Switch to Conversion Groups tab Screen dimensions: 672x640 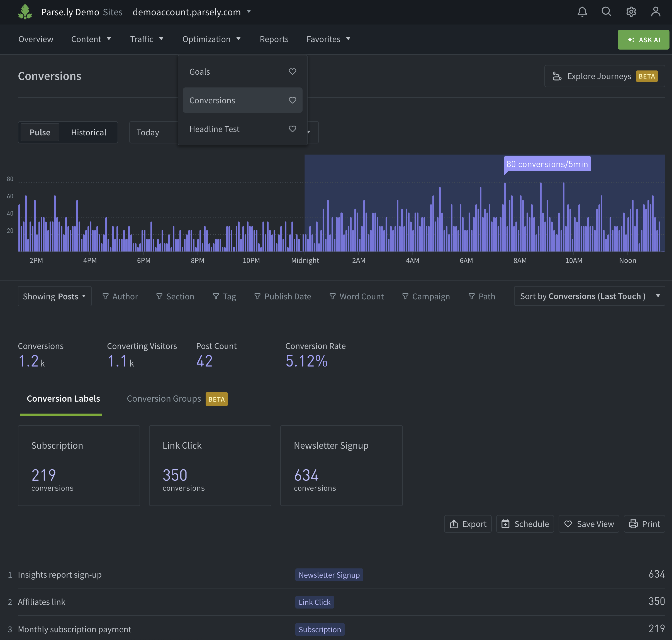click(x=164, y=399)
